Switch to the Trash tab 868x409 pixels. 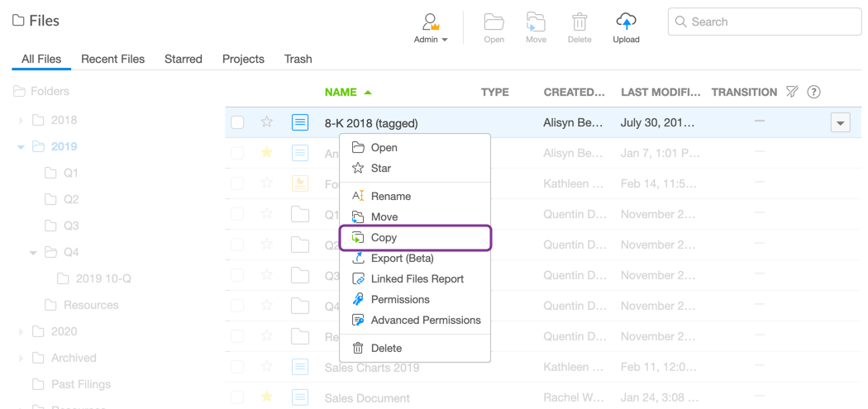click(298, 59)
